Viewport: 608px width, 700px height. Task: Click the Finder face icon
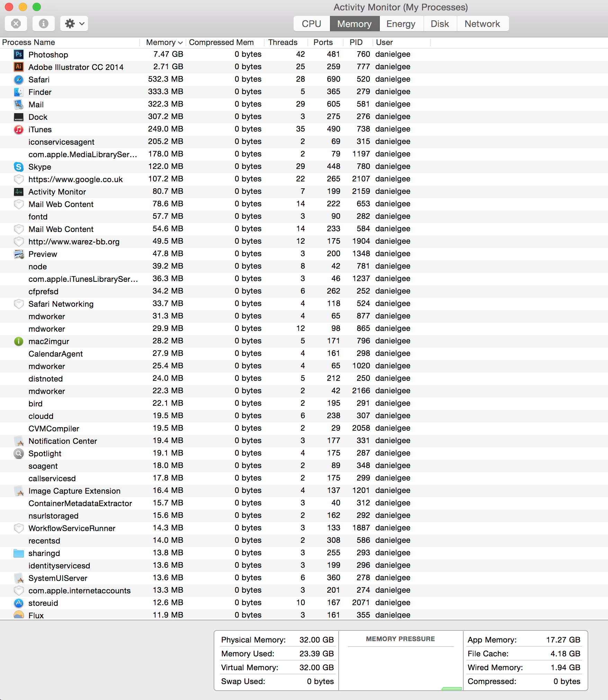19,92
